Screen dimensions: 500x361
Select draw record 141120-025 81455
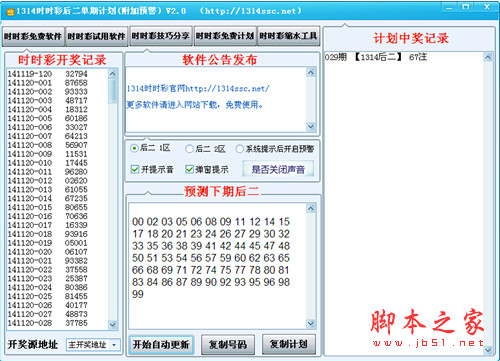pyautogui.click(x=48, y=296)
